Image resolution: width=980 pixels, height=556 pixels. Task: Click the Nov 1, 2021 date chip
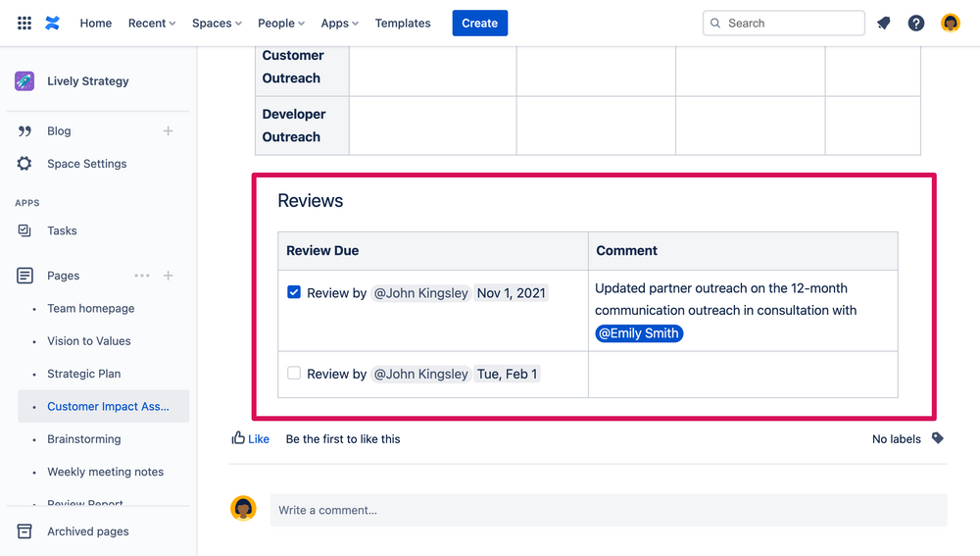coord(512,292)
